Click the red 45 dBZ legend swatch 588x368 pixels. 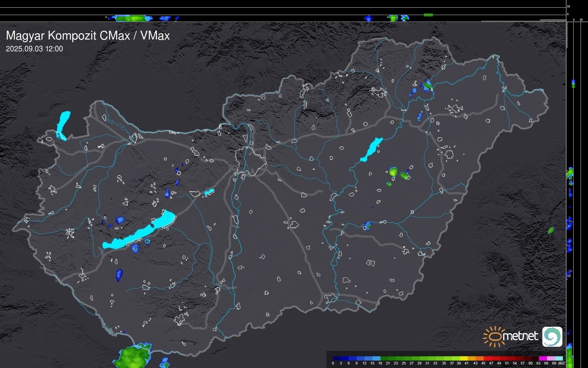[x=487, y=358]
